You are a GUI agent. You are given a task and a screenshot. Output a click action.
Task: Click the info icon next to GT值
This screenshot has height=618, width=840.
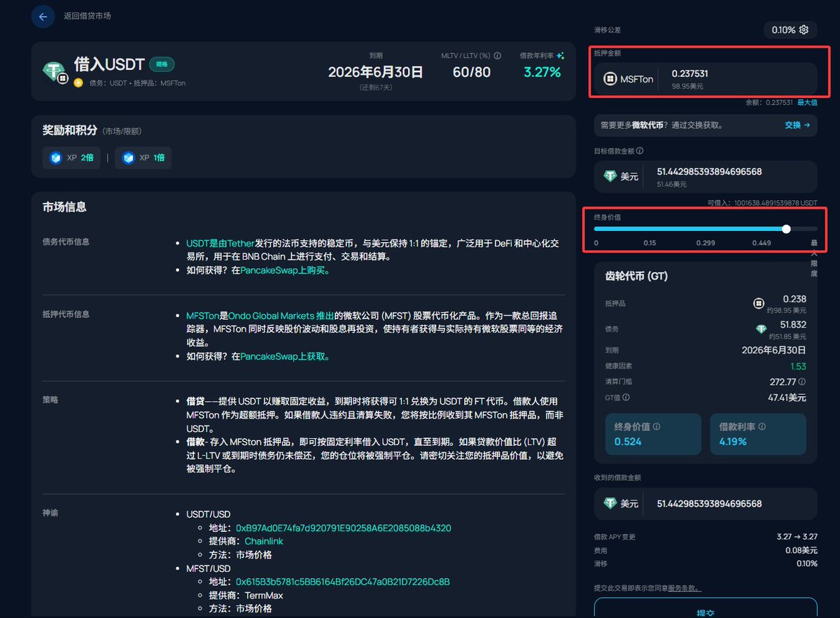[x=626, y=398]
